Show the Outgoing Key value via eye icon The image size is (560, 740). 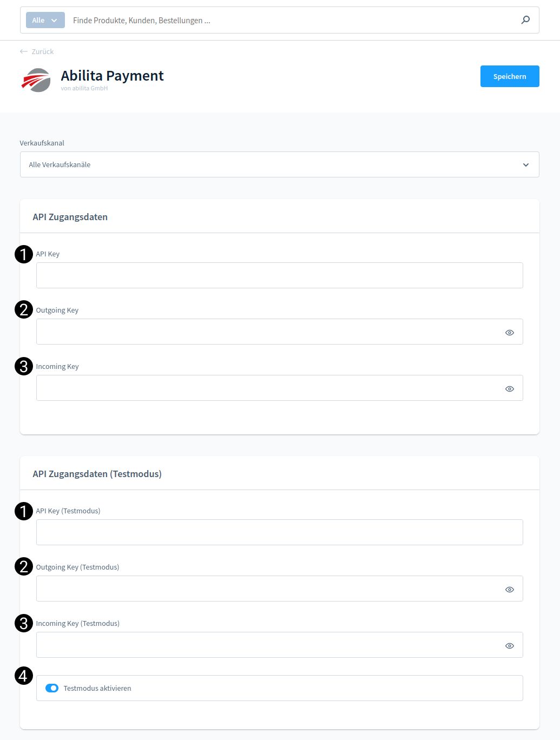pyautogui.click(x=510, y=333)
